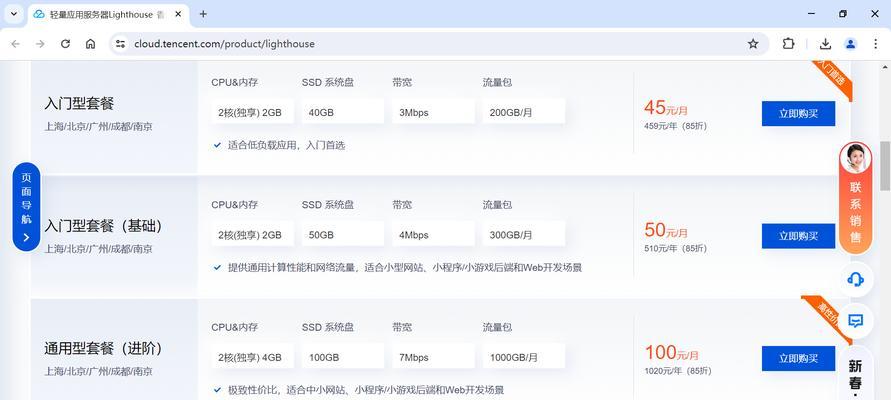Open the Chrome three-dot menu
891x400 pixels.
875,44
